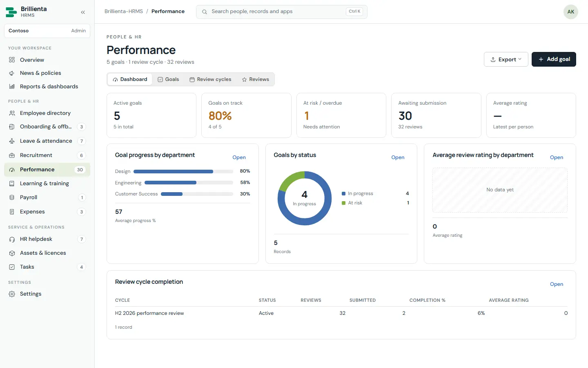This screenshot has height=368, width=588.
Task: Click the Goals on track 80% value
Action: click(x=220, y=116)
